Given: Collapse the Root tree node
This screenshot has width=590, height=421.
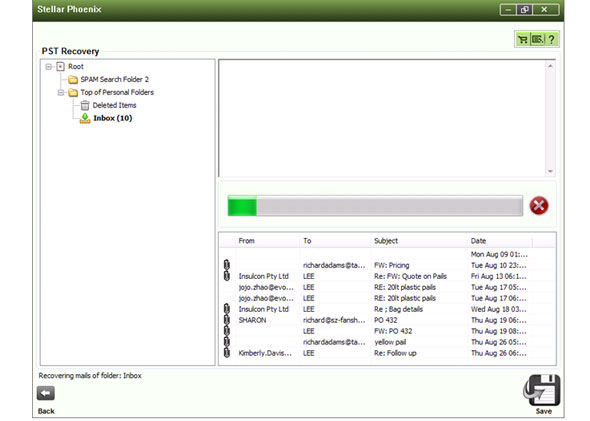Looking at the screenshot, I should pos(49,67).
